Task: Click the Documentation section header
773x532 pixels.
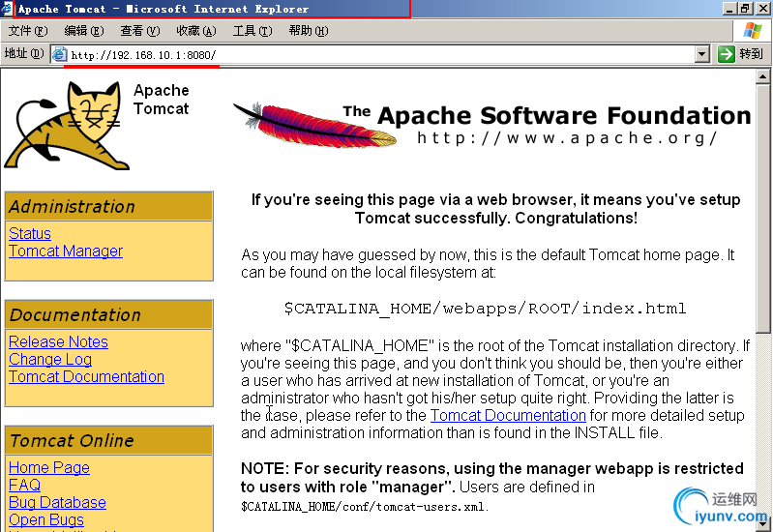Action: [x=108, y=314]
